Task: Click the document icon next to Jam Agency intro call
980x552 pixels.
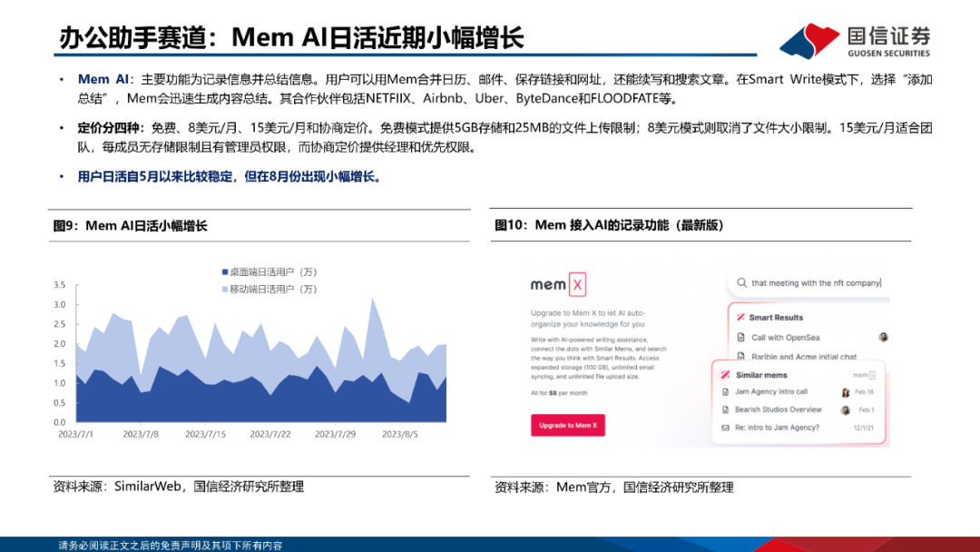Action: click(x=725, y=392)
